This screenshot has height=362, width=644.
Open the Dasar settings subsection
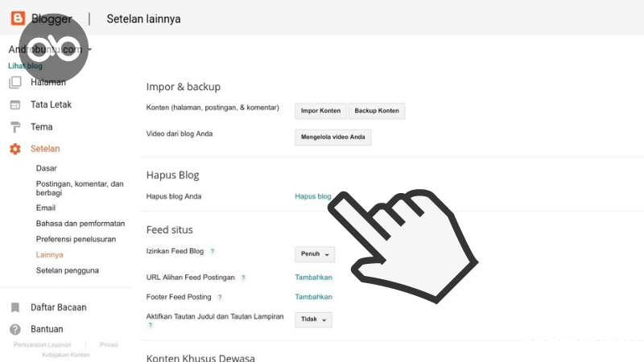[47, 168]
